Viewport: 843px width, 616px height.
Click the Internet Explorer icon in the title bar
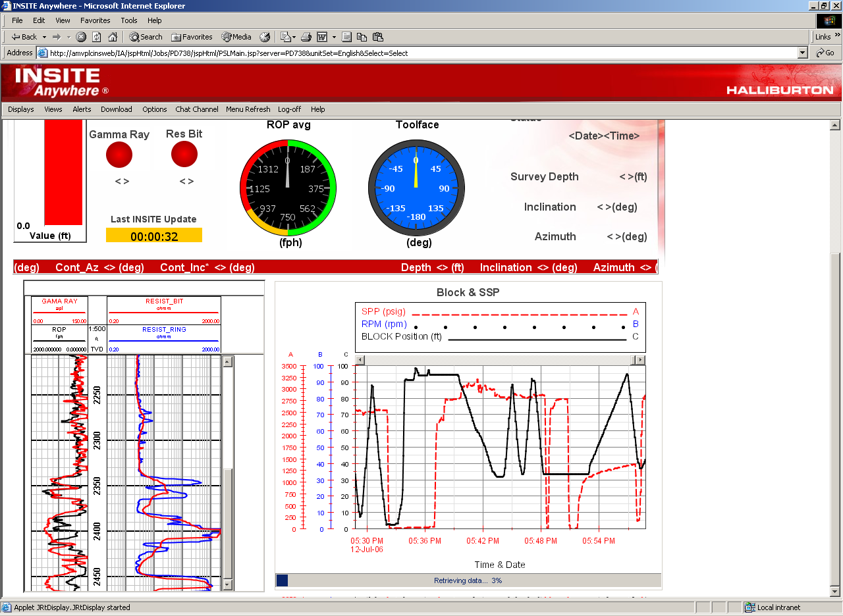point(7,6)
